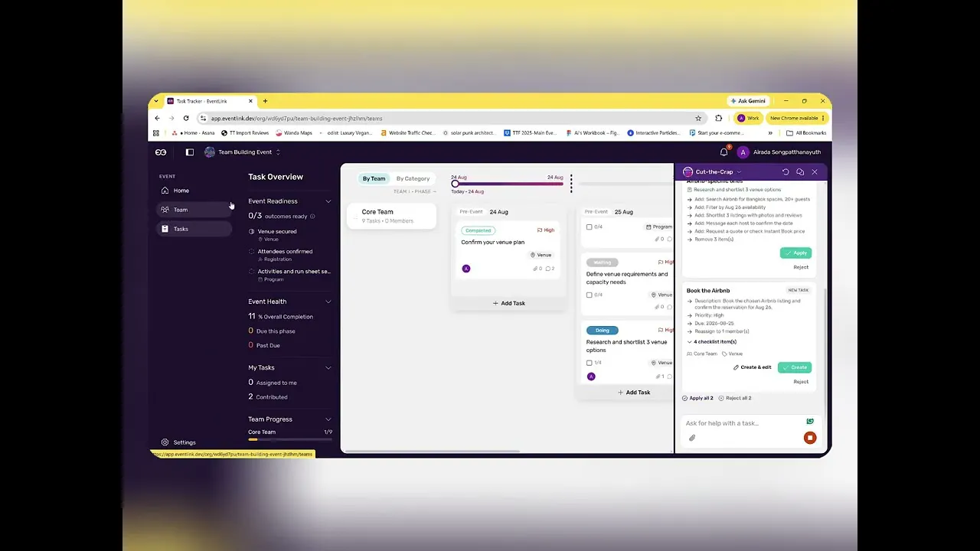Open the site information icon in address bar

(x=203, y=119)
